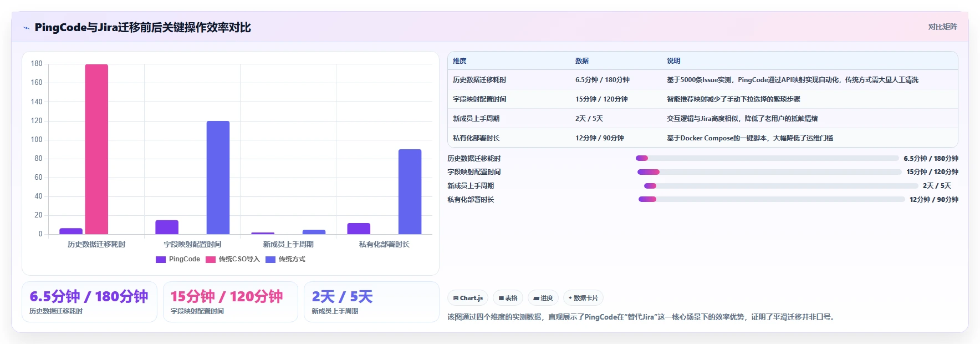Click the pink 180 bar for 历史数据迁移耗时

[96, 149]
